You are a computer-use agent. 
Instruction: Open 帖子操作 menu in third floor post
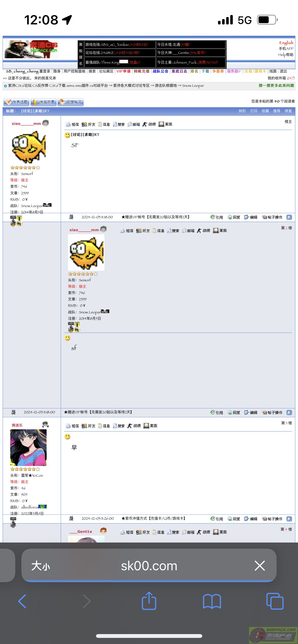(272, 519)
